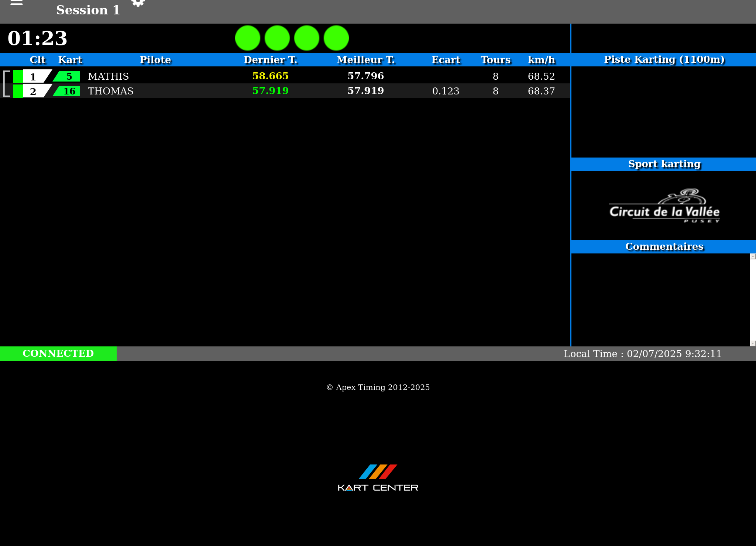This screenshot has width=756, height=546.
Task: Click the Session 1 title
Action: click(88, 10)
